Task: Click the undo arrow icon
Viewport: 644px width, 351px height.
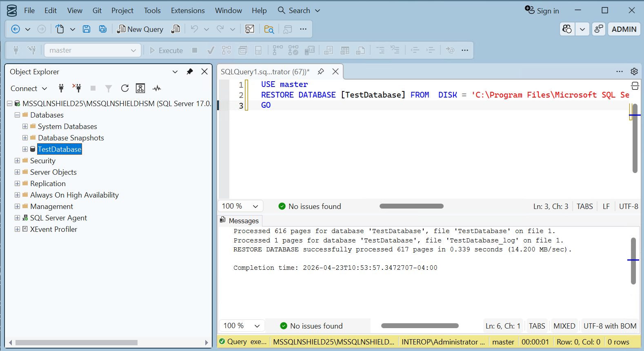Action: 194,29
